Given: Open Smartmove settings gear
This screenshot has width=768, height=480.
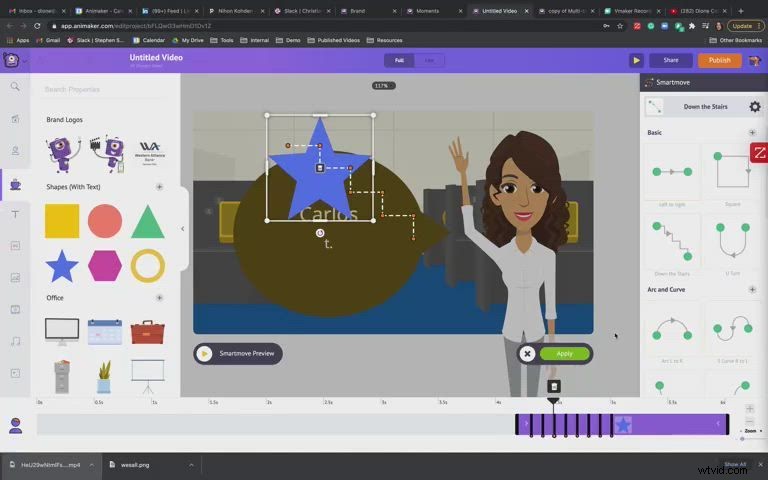Looking at the screenshot, I should click(755, 106).
